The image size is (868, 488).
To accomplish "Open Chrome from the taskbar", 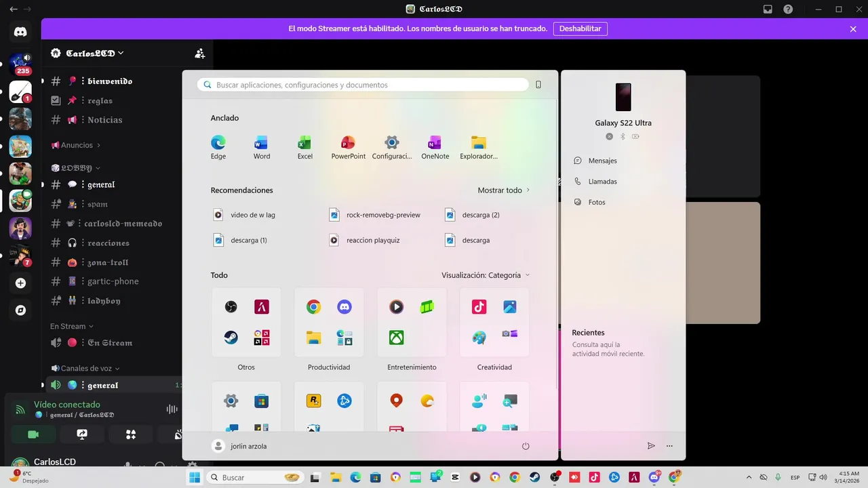I will pyautogui.click(x=515, y=477).
